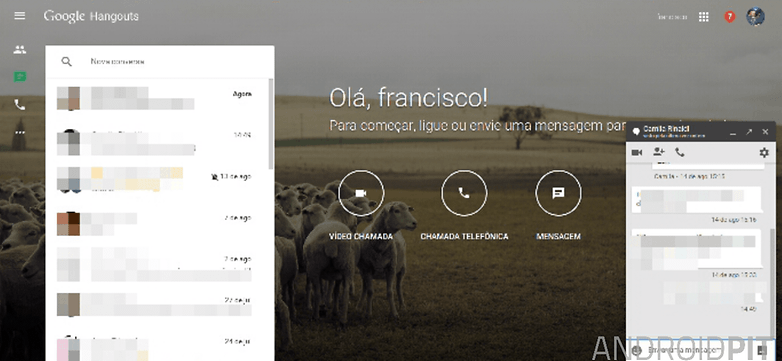Click the magnifier search icon in the conversations panel

[66, 61]
